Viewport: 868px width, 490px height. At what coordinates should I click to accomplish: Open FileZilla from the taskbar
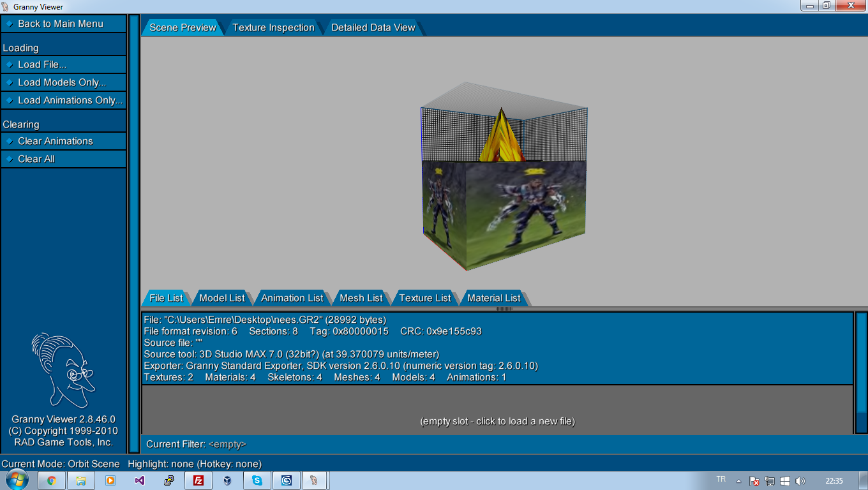(198, 481)
